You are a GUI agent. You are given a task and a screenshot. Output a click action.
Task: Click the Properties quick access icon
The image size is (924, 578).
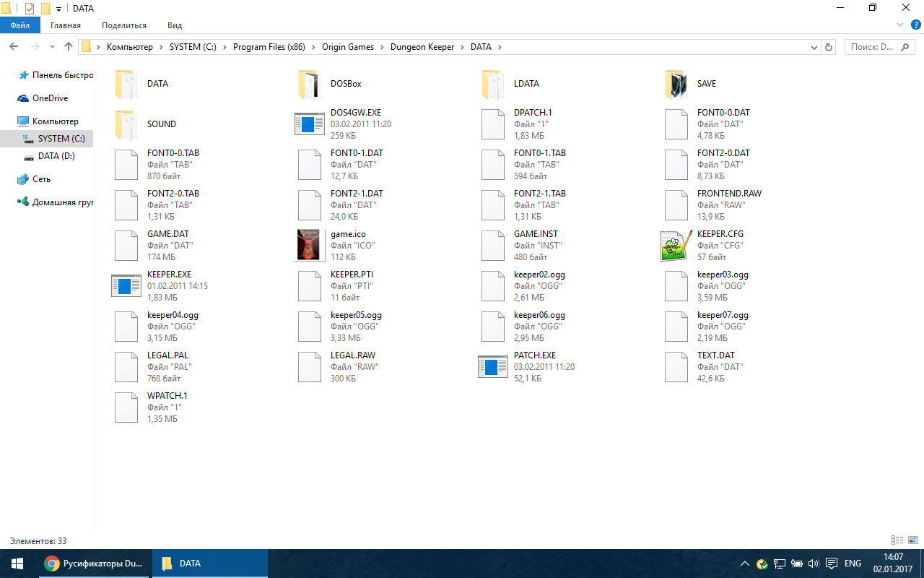click(30, 9)
